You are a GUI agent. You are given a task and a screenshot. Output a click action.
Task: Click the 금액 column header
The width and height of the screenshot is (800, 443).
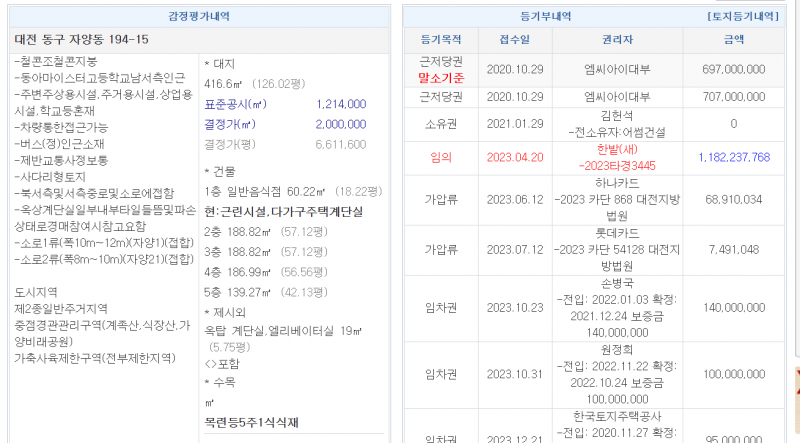(x=733, y=41)
